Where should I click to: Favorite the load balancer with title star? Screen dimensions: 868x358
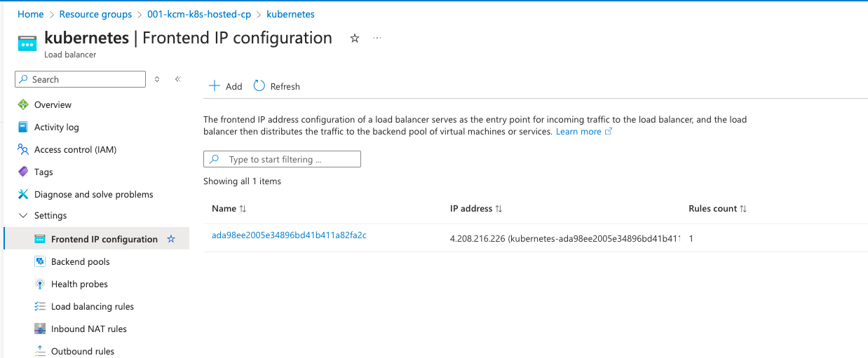[355, 39]
